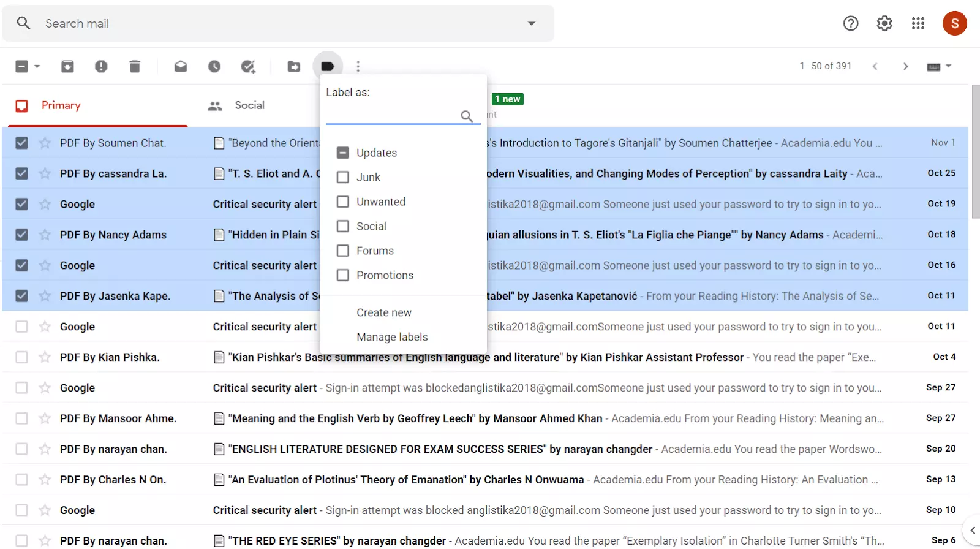
Task: Star the Google email dated Sep 10
Action: pyautogui.click(x=45, y=510)
